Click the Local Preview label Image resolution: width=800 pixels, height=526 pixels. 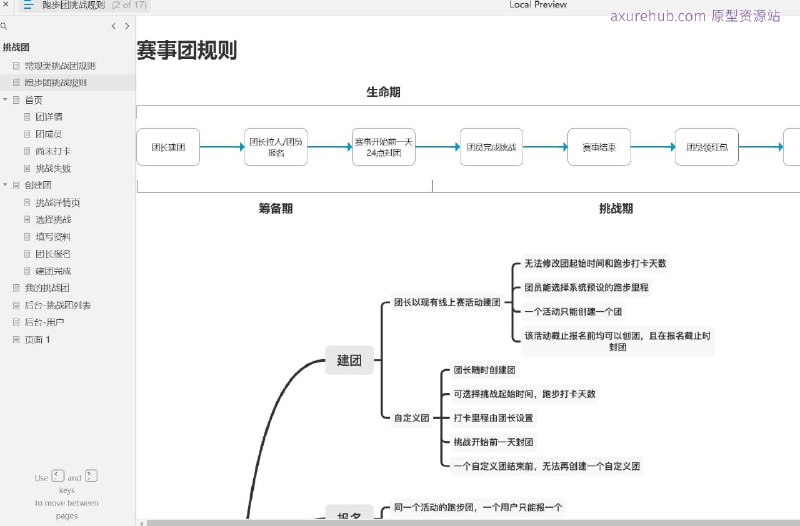point(538,5)
